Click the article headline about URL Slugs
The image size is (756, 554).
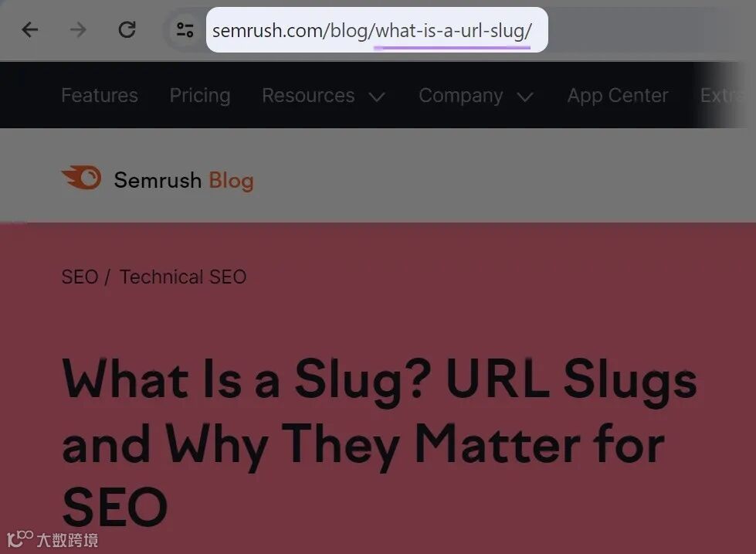[379, 441]
